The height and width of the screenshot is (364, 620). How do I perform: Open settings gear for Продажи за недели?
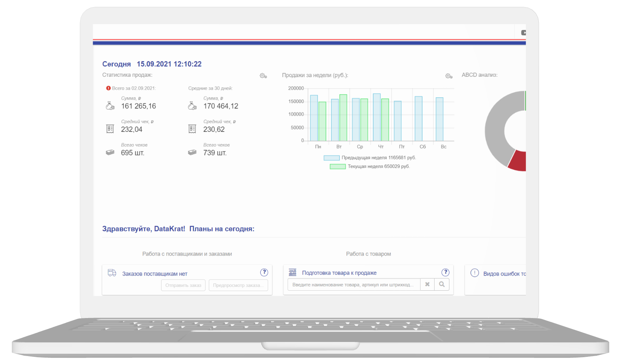pyautogui.click(x=449, y=76)
